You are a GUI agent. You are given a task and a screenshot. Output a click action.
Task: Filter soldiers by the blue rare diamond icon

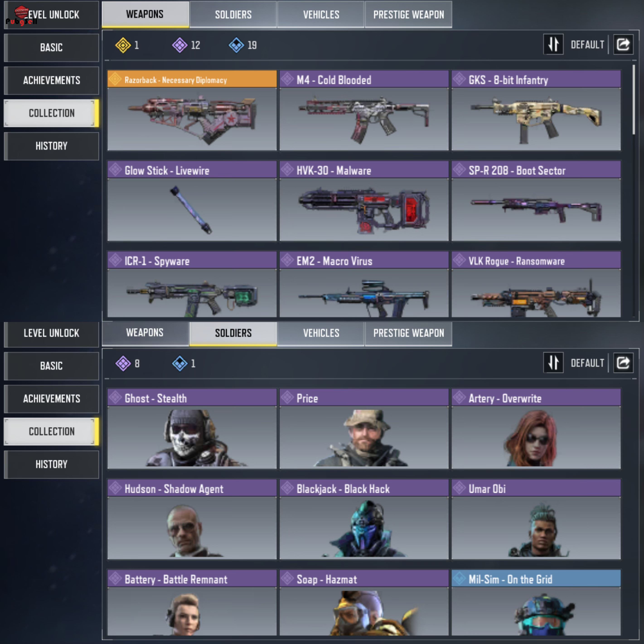pos(180,363)
